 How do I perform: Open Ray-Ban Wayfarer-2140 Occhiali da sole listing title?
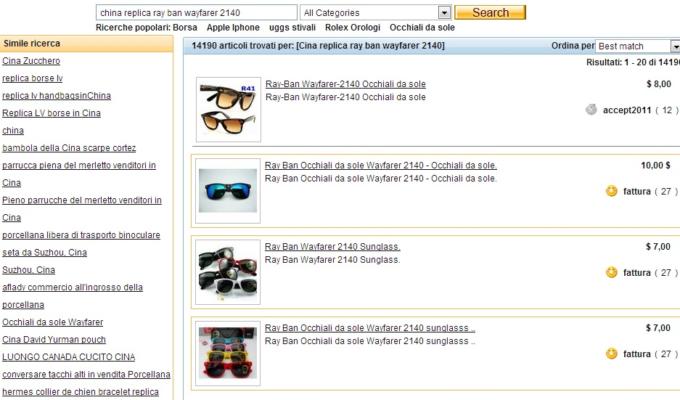[346, 84]
